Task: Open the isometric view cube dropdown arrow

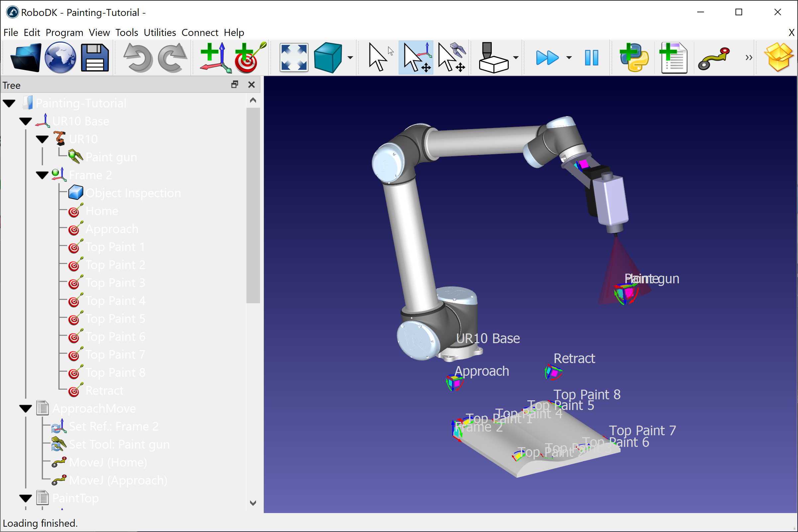Action: [x=350, y=58]
